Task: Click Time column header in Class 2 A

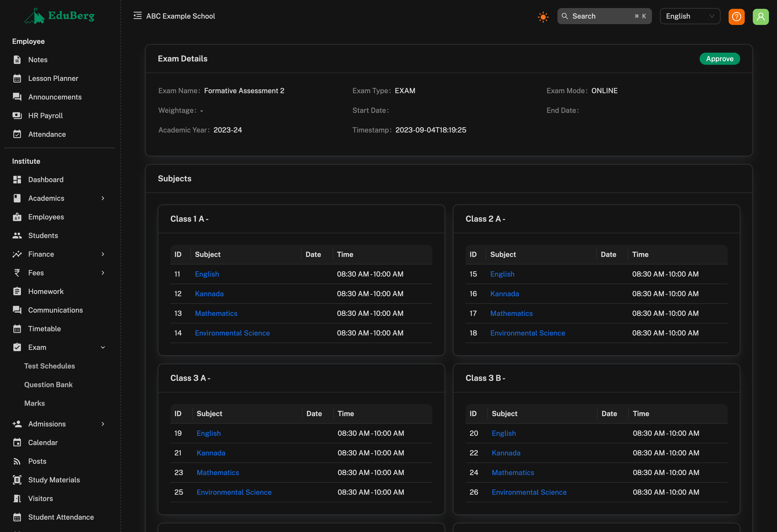Action: point(640,254)
